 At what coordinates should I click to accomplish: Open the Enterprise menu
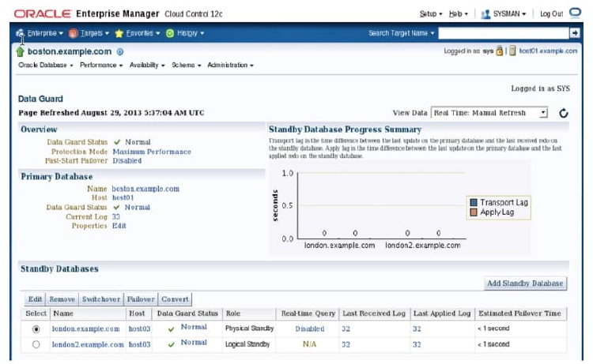click(x=45, y=33)
